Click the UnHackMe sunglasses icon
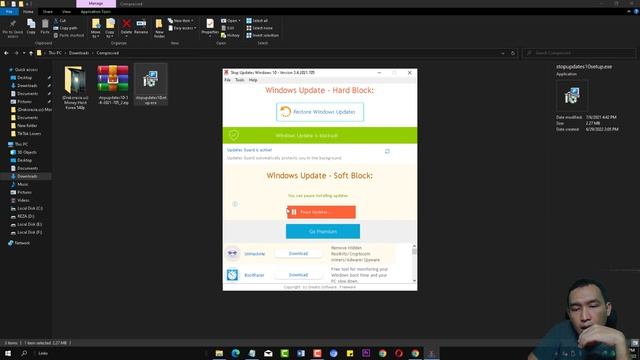Screen dimensions: 640x360 [x=232, y=253]
